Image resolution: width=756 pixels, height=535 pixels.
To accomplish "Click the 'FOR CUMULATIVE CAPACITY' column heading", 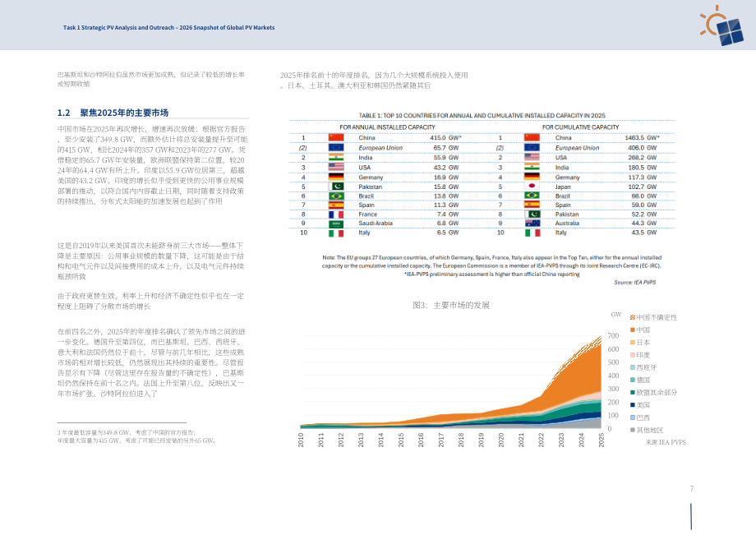I will 580,127.
